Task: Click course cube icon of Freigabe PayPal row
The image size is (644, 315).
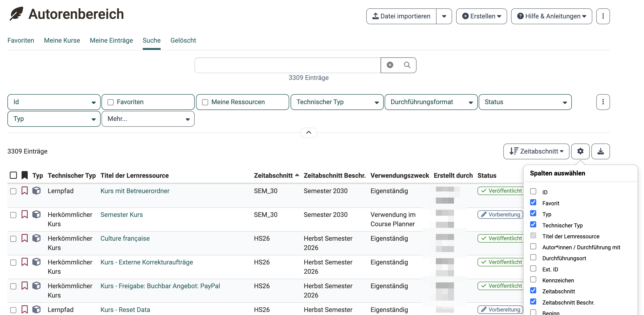Action: (37, 286)
